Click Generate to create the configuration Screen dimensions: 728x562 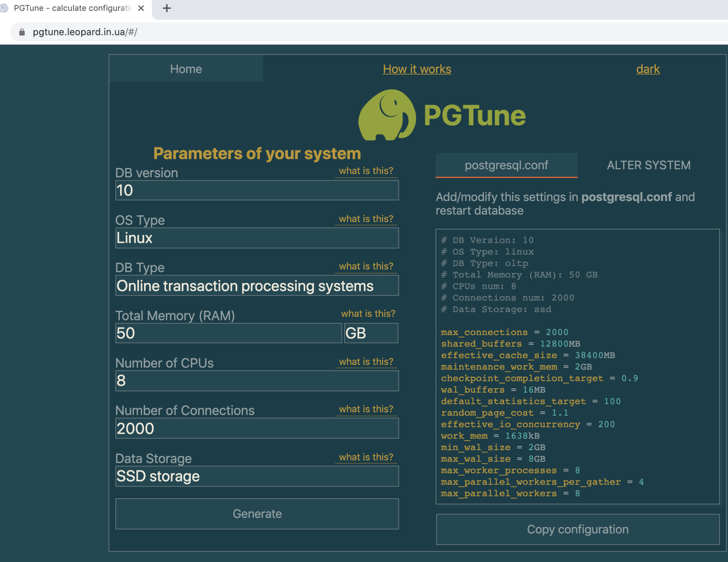click(257, 514)
